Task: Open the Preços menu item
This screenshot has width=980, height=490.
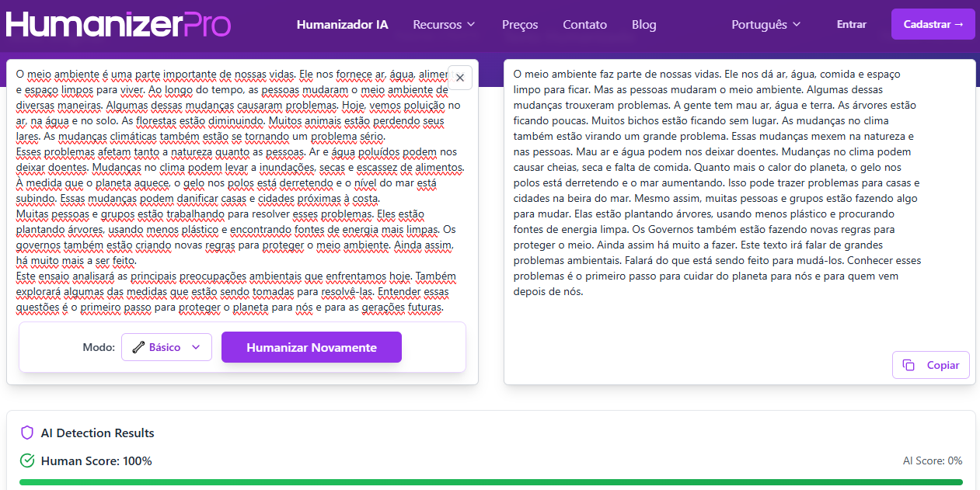Action: [x=520, y=25]
